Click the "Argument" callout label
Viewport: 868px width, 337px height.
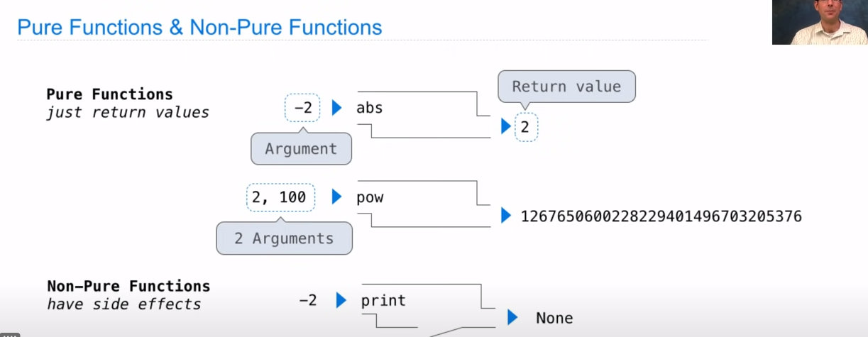[301, 149]
